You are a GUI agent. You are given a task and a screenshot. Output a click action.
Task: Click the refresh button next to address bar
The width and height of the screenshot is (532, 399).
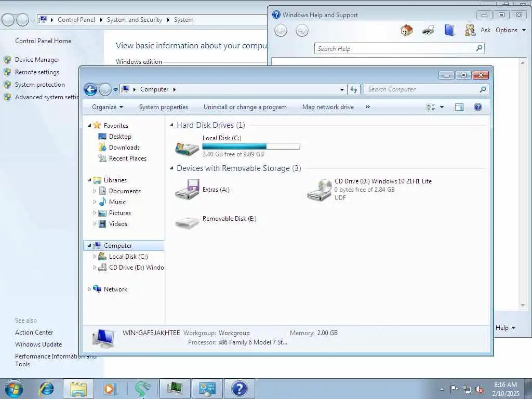[x=354, y=89]
